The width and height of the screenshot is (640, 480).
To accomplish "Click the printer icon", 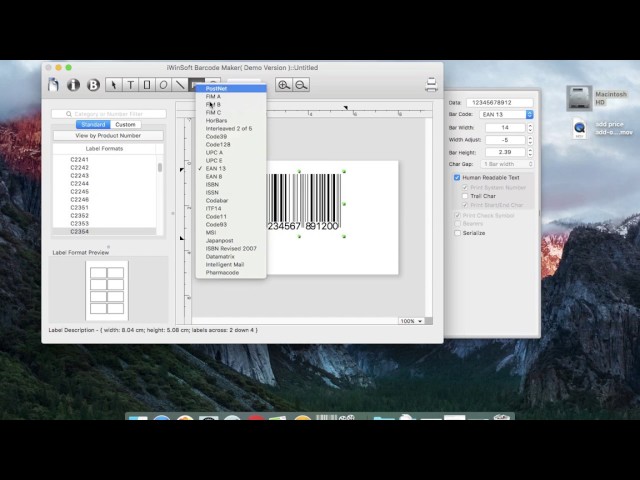I will tap(431, 84).
